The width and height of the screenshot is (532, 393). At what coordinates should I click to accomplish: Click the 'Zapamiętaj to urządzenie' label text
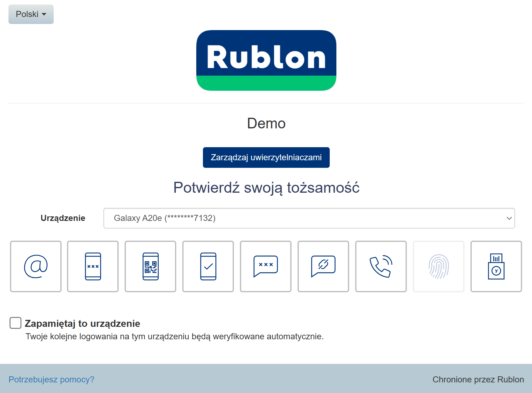[82, 324]
